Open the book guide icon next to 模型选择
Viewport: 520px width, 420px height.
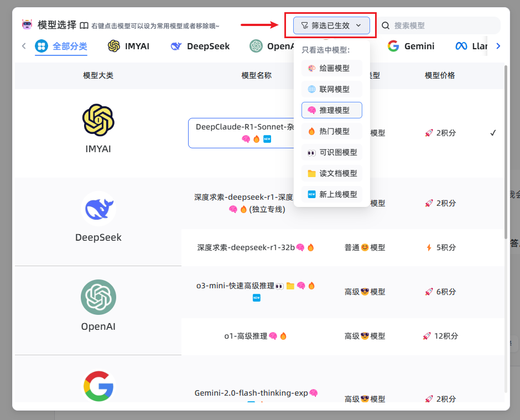tap(84, 25)
